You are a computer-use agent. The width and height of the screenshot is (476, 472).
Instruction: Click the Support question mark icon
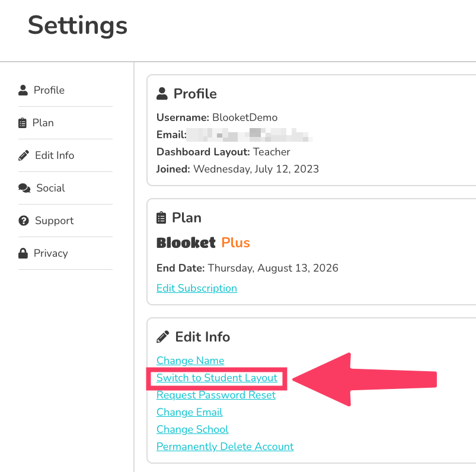(24, 221)
